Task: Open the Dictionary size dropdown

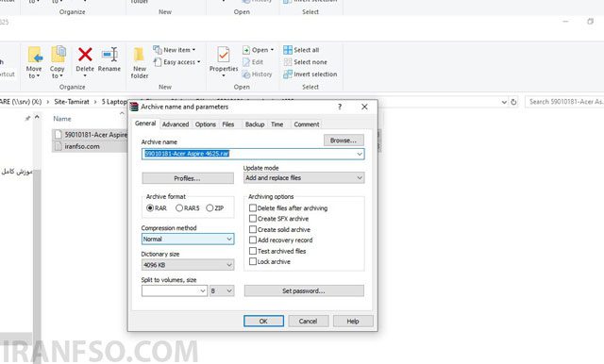Action: 188,265
